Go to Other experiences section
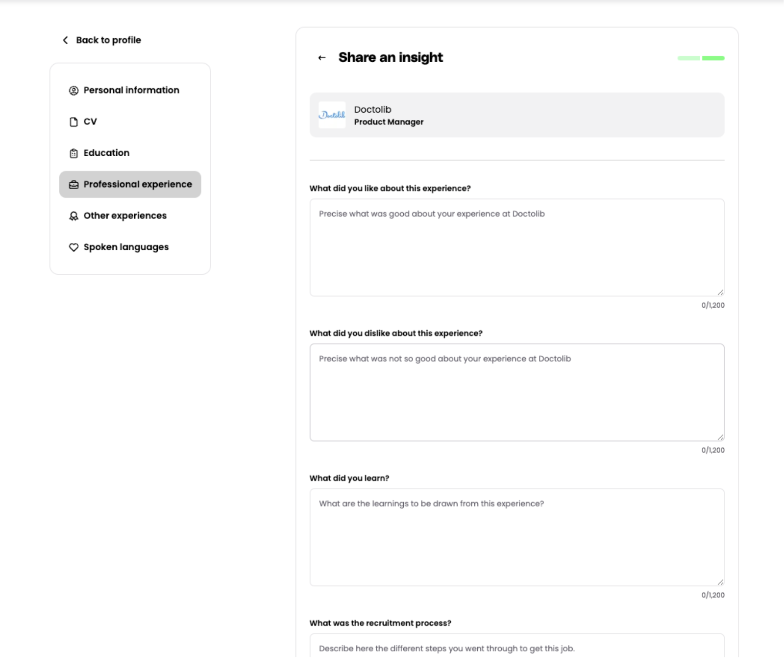784x672 pixels. click(x=125, y=216)
